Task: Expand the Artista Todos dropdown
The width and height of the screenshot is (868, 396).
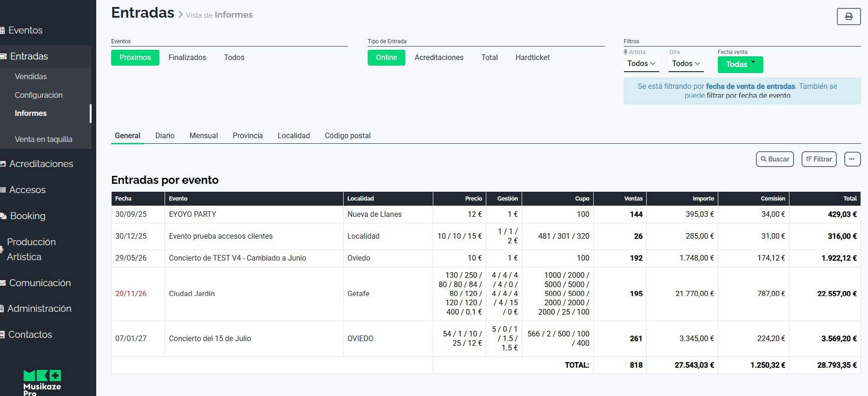Action: [x=641, y=64]
